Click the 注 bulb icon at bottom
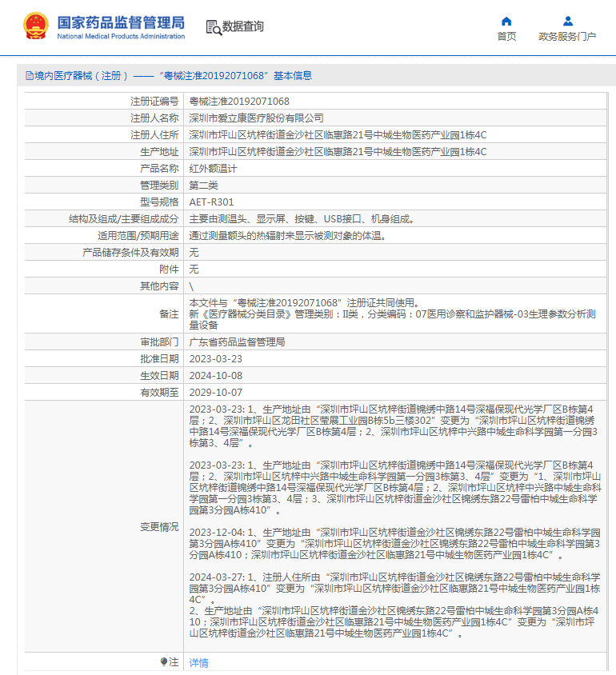Screen dimensions: 616x675 (164, 661)
